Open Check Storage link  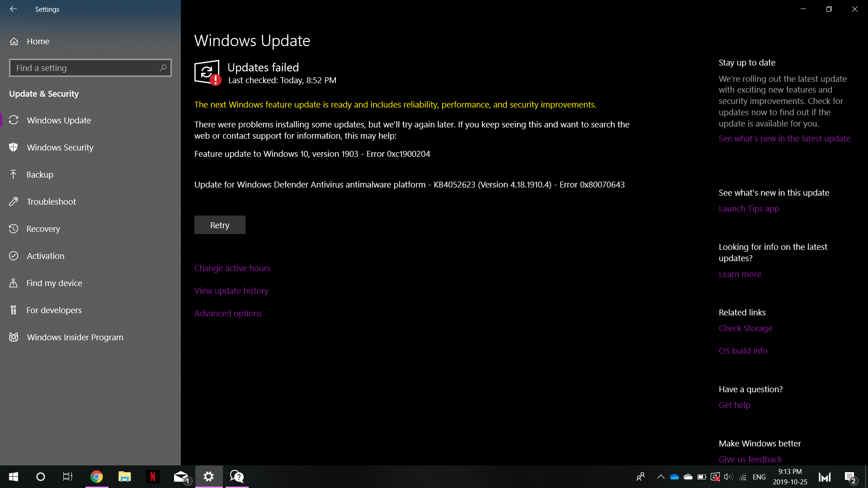[745, 328]
